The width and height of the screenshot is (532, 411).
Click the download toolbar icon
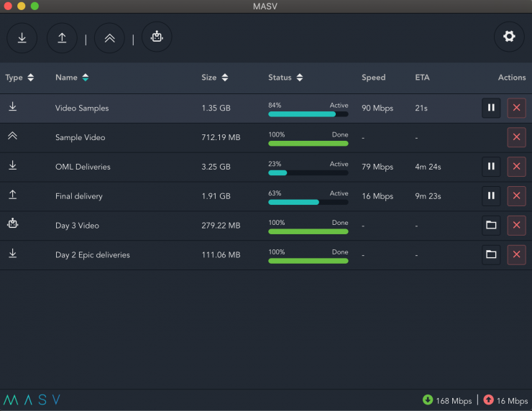point(22,37)
